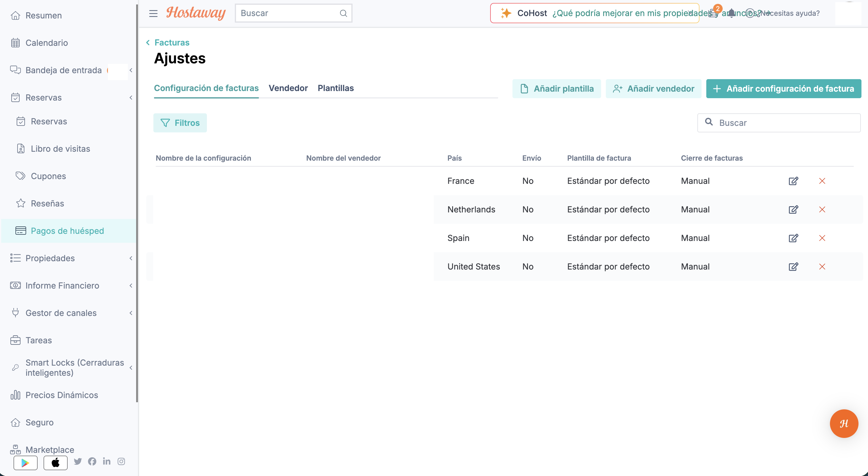Delete the Netherlands invoice configuration

pyautogui.click(x=822, y=210)
